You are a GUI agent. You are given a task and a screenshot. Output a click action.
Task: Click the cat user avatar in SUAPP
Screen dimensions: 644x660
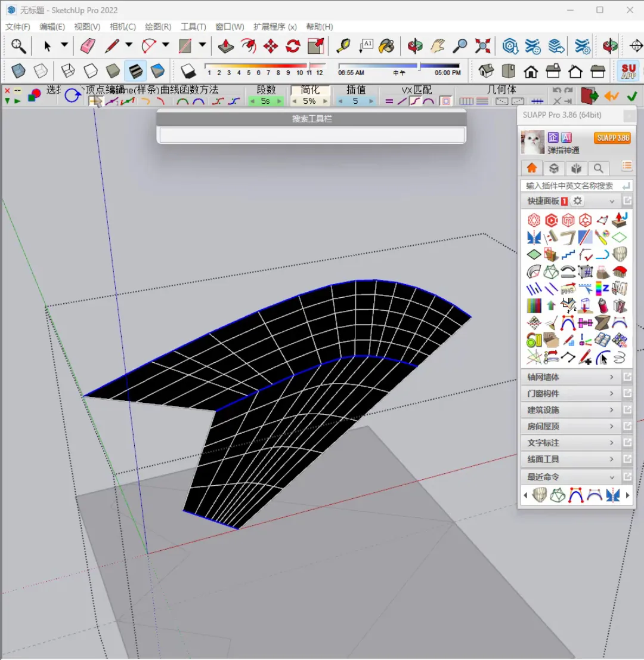[532, 142]
